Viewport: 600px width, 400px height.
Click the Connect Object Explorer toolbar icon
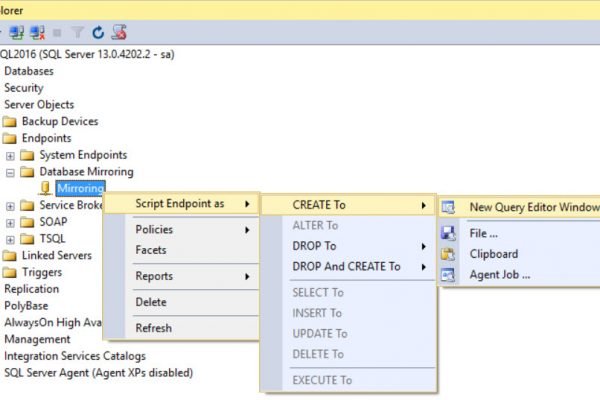tap(17, 32)
